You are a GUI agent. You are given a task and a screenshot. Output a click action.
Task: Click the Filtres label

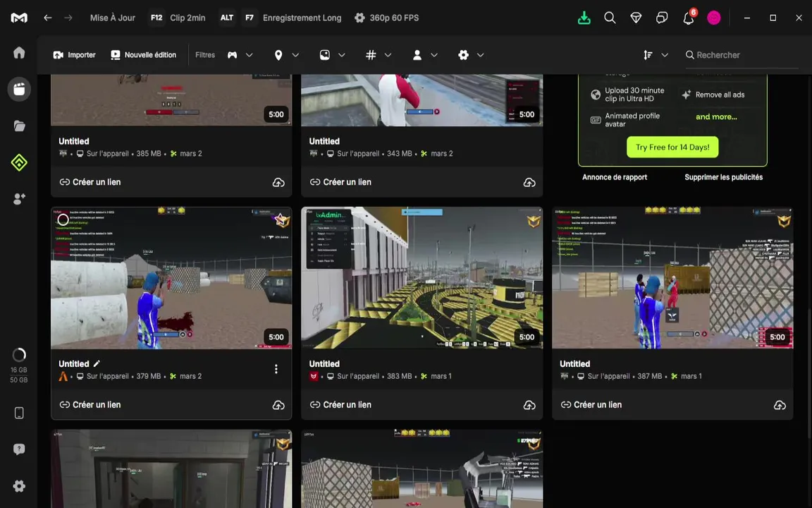click(205, 55)
